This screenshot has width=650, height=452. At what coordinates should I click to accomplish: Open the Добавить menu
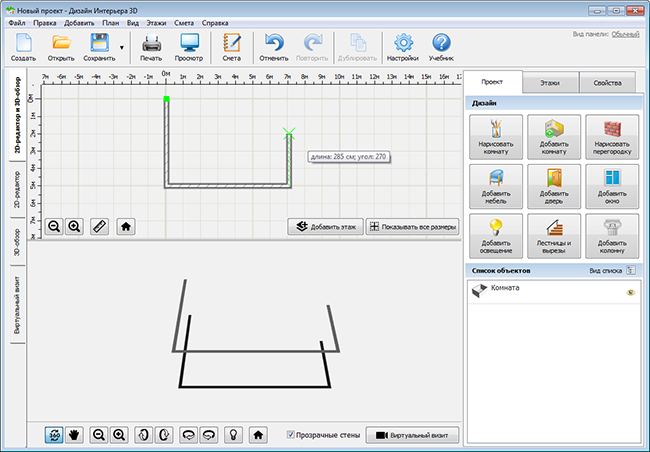pos(79,23)
